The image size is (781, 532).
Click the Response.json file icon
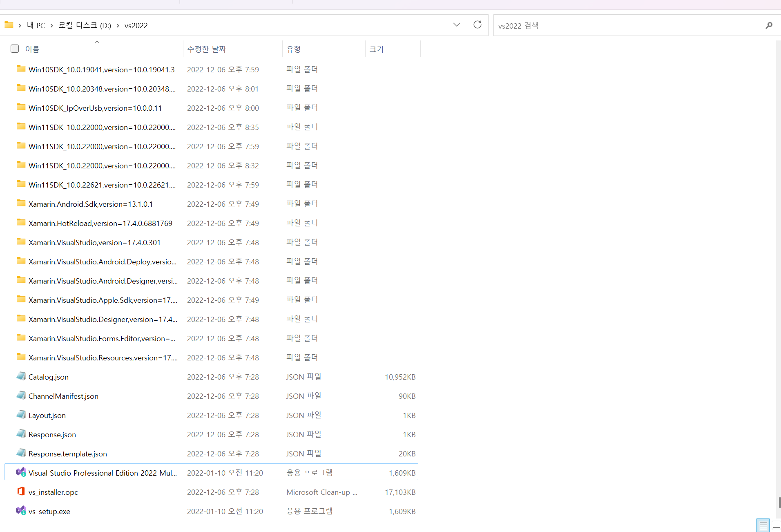21,434
